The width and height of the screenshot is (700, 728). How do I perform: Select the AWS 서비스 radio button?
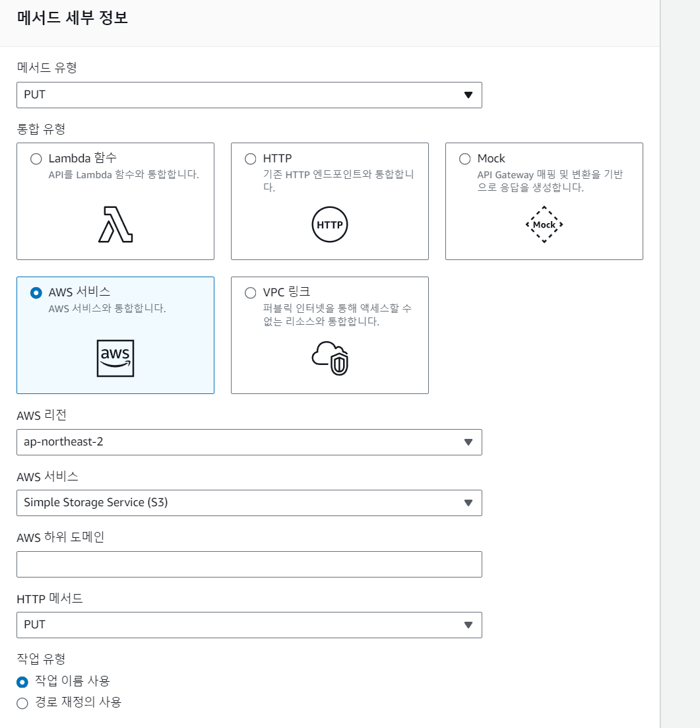[x=36, y=293]
